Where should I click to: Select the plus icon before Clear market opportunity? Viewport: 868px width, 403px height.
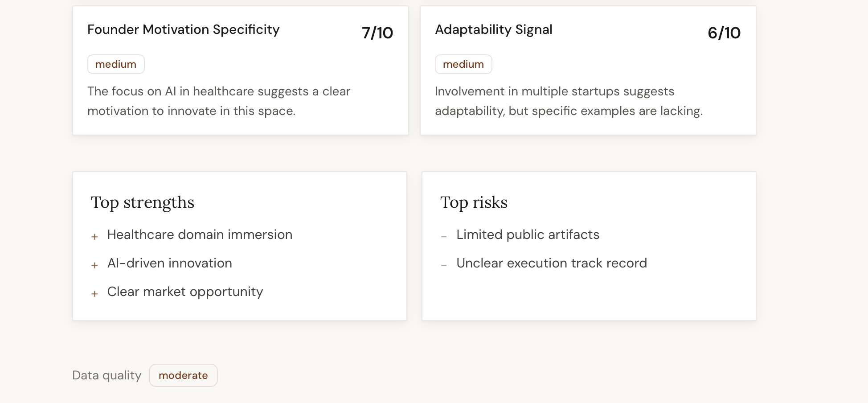coord(94,294)
